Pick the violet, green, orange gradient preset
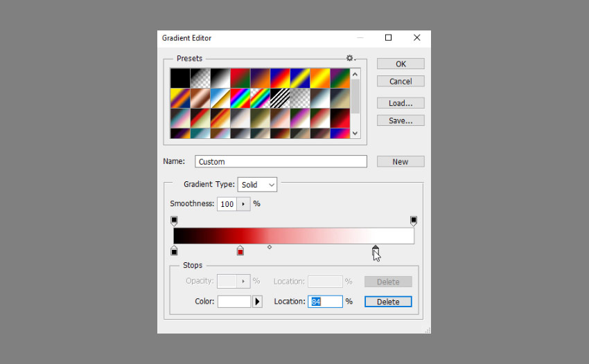The width and height of the screenshot is (589, 364). pos(340,78)
